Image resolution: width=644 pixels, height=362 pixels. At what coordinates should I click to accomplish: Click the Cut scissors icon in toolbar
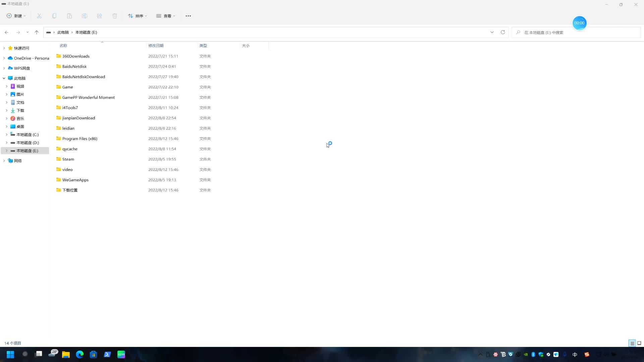39,16
